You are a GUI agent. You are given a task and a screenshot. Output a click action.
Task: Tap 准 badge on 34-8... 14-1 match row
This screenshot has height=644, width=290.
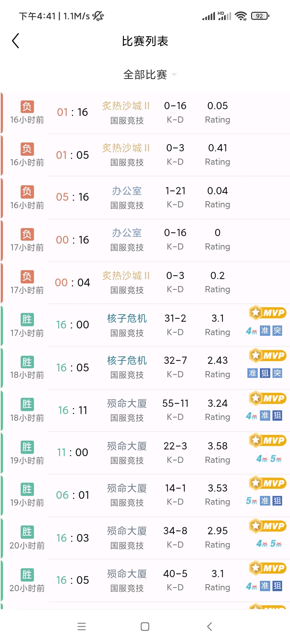(x=265, y=501)
